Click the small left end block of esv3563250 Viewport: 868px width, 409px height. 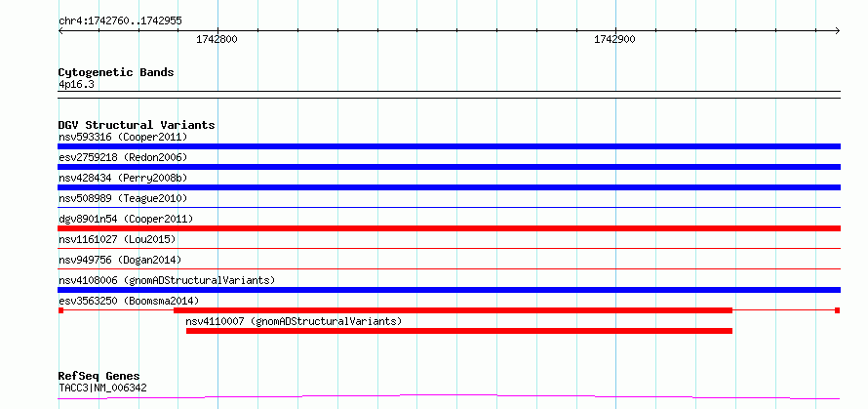pos(60,310)
